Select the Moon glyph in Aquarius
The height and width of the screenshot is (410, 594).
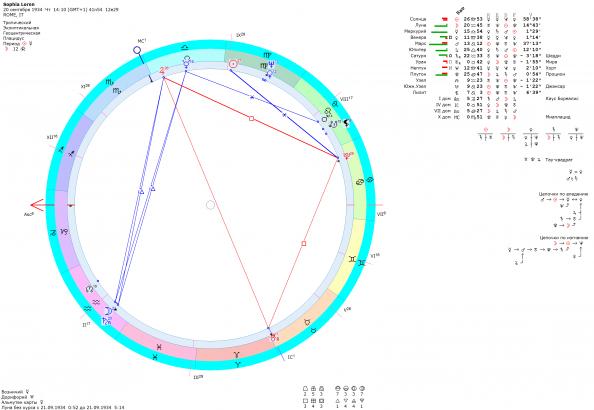109,311
